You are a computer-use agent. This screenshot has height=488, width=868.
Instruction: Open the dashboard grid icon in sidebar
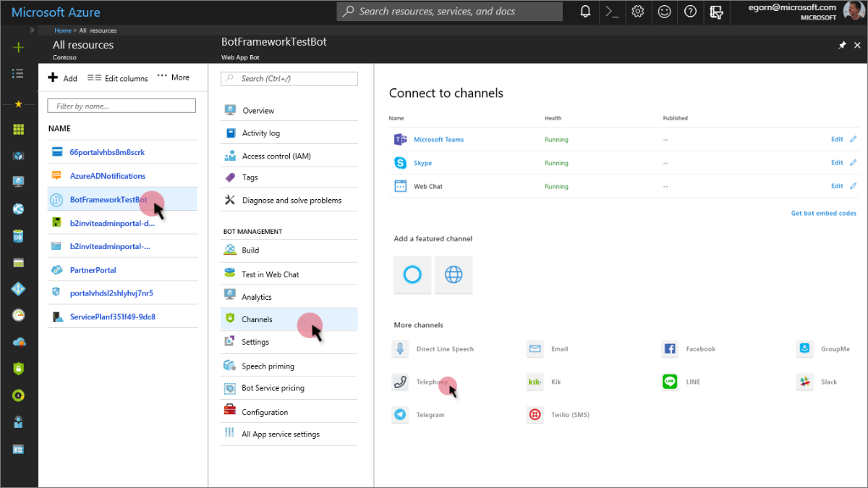pos(19,130)
